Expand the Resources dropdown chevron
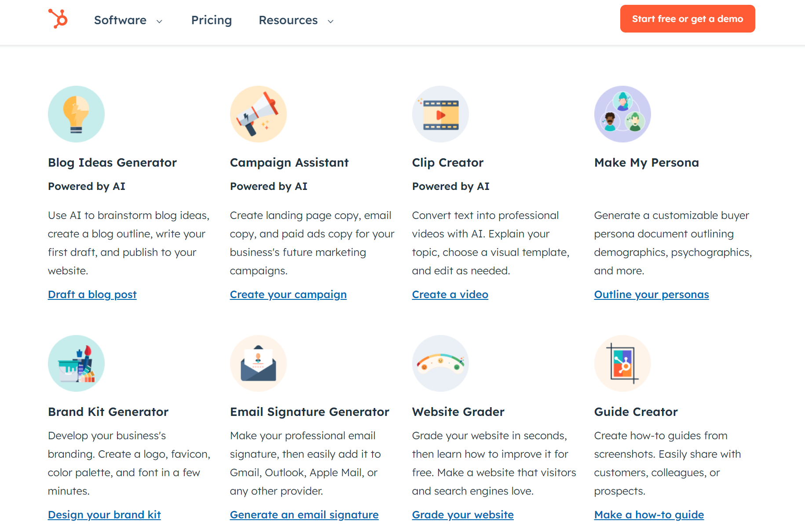 pyautogui.click(x=331, y=21)
